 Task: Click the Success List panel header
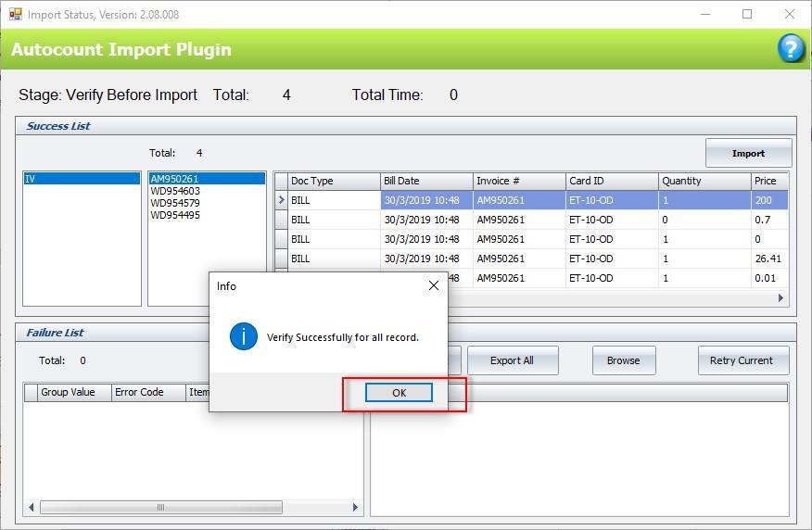click(406, 126)
